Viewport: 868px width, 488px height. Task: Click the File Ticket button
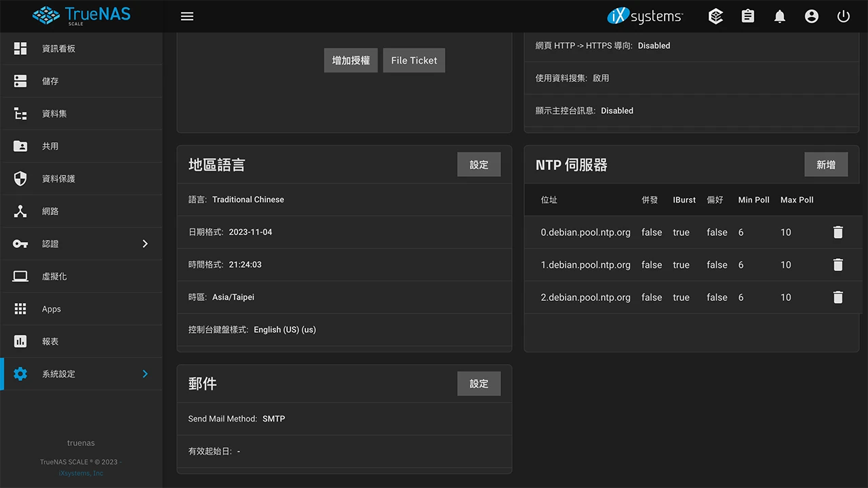pos(414,60)
